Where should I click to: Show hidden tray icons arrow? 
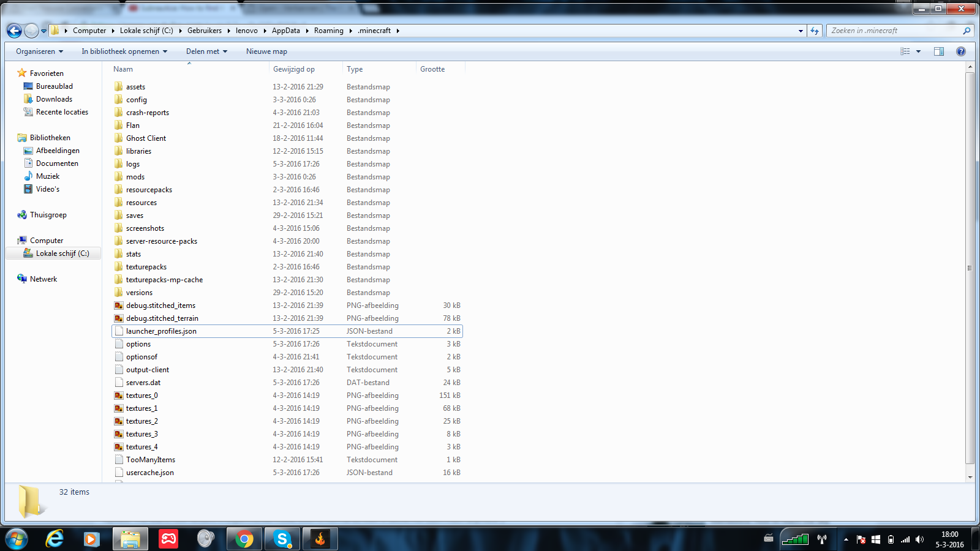pos(846,539)
